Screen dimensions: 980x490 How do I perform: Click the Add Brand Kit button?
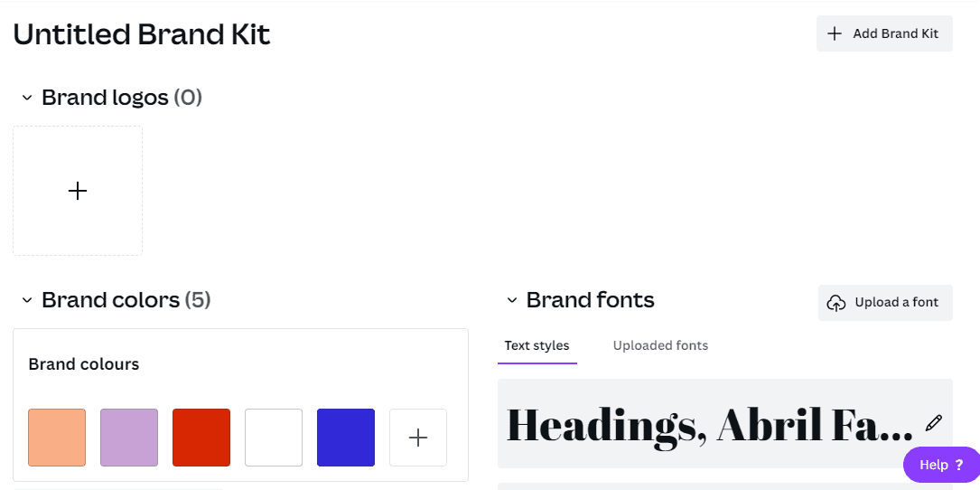884,33
